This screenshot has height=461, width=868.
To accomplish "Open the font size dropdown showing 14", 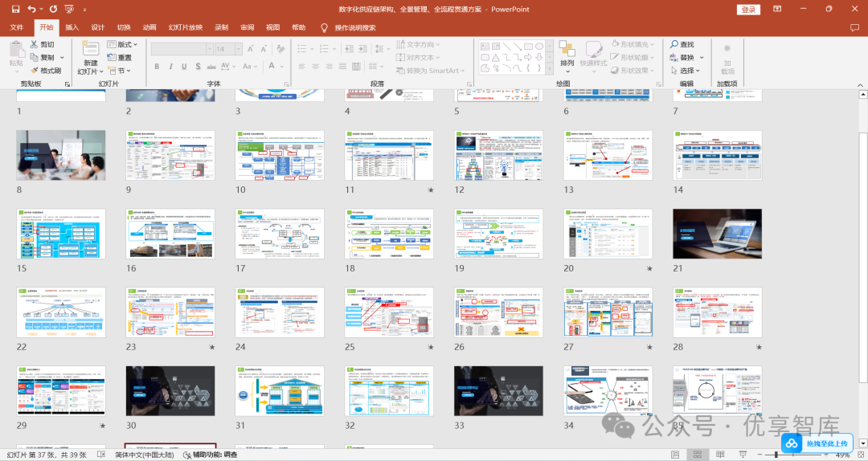I will (239, 49).
